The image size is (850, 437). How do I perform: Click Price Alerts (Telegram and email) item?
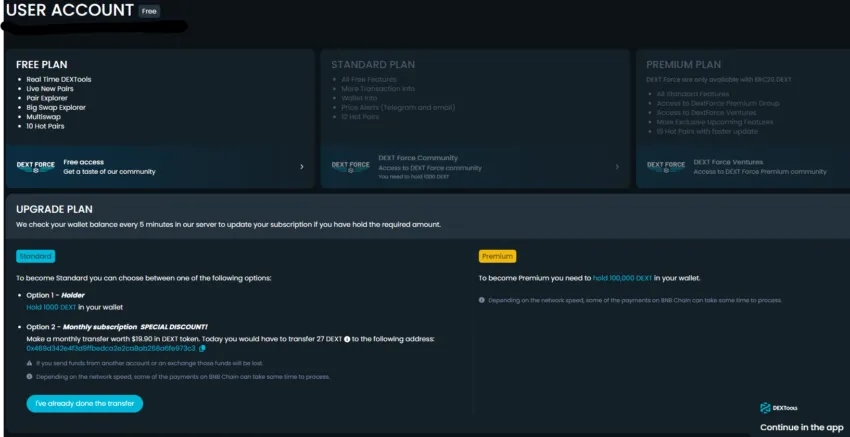[398, 107]
